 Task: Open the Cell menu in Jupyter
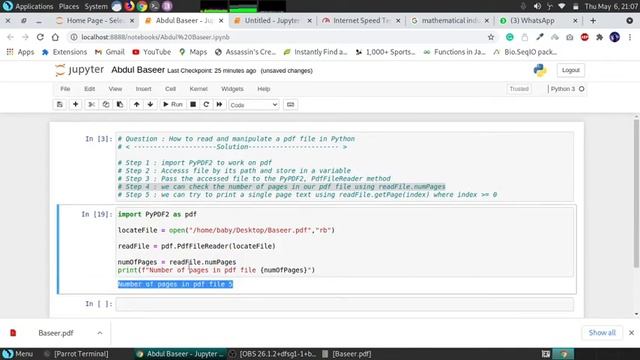(170, 89)
